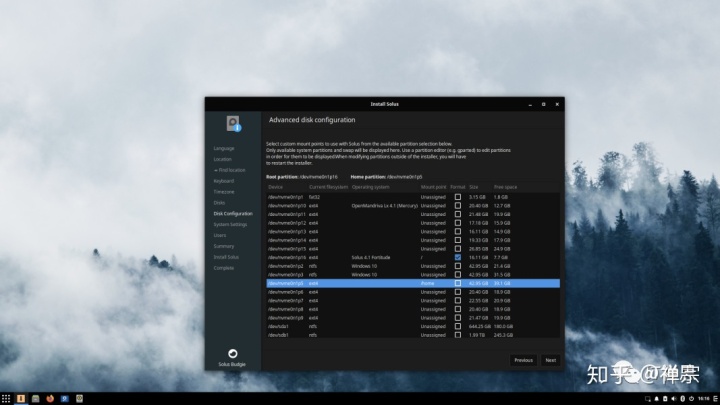Click the display tray icon
The width and height of the screenshot is (720, 405).
point(647,399)
